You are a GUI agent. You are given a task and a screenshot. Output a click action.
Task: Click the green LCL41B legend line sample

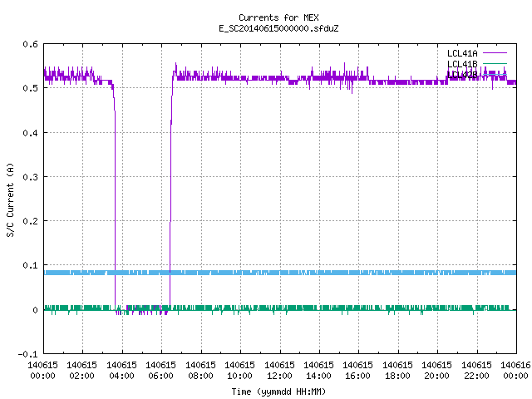495,63
